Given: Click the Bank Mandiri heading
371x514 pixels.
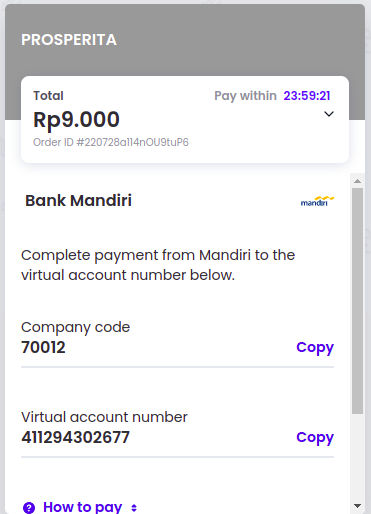Looking at the screenshot, I should 79,201.
